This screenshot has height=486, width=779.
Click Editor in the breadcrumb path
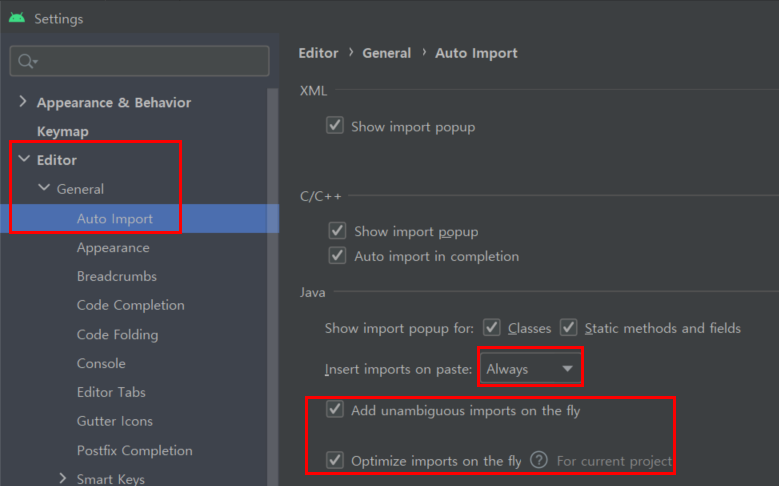(x=318, y=53)
